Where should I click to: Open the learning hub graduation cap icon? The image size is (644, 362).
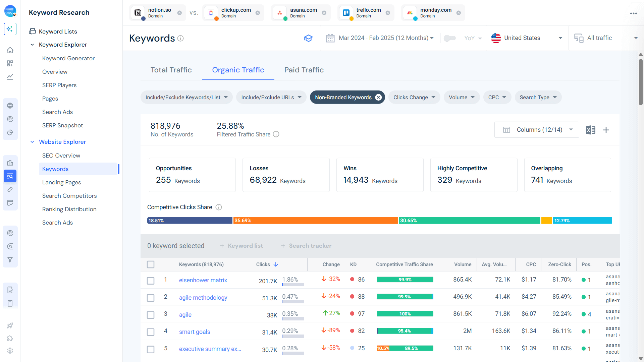click(308, 38)
